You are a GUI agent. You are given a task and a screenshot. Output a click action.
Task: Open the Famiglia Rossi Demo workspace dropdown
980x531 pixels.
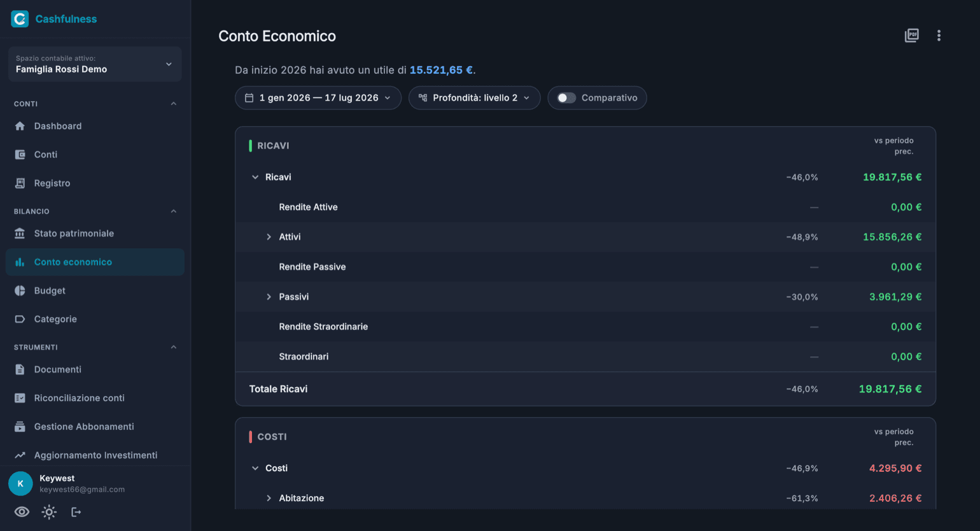(95, 64)
